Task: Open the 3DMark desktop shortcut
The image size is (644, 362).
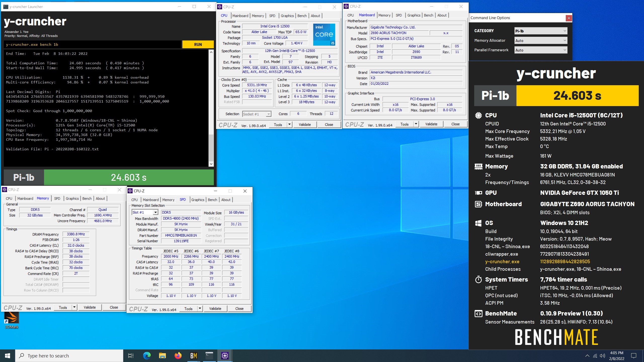Action: click(x=12, y=320)
